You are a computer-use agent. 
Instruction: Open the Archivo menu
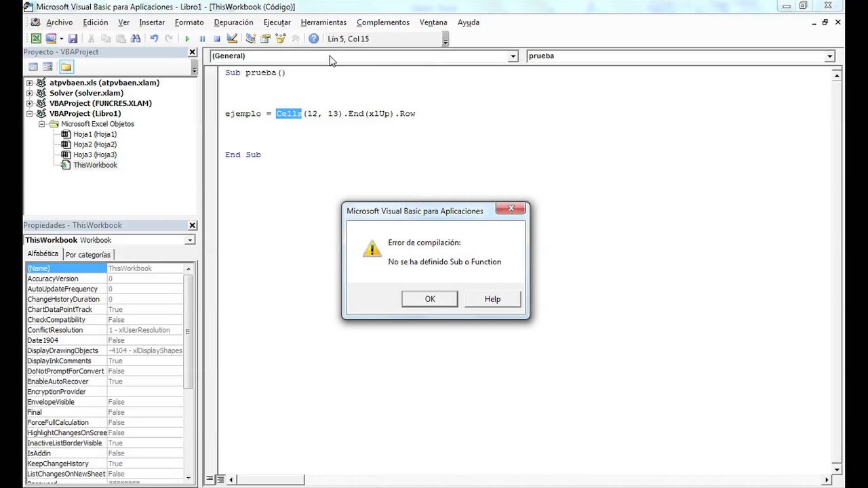(59, 22)
